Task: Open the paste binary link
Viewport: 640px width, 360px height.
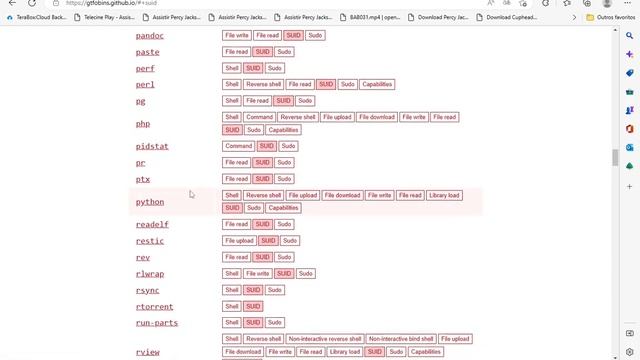Action: pyautogui.click(x=147, y=52)
